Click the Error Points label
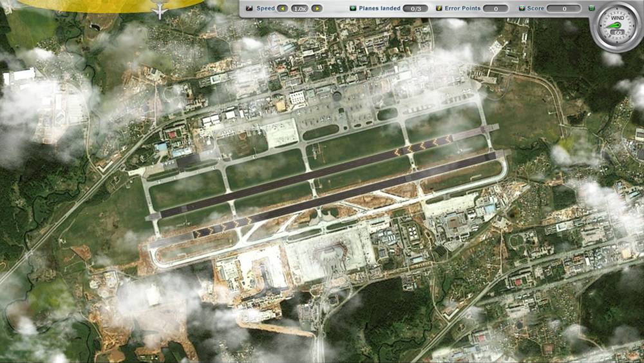 462,8
